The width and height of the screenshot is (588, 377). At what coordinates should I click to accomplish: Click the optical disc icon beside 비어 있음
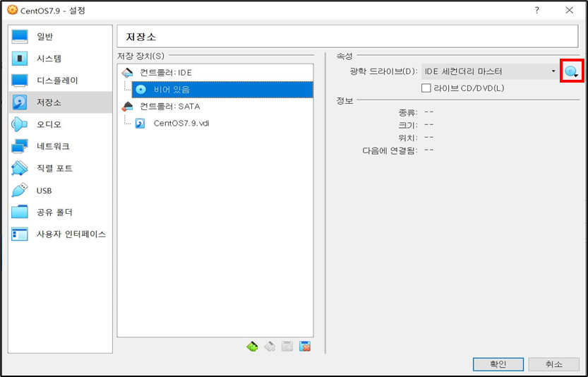coord(140,90)
